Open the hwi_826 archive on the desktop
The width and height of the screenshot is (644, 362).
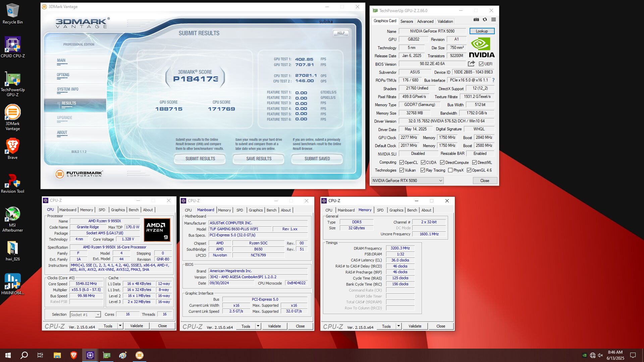pos(12,251)
